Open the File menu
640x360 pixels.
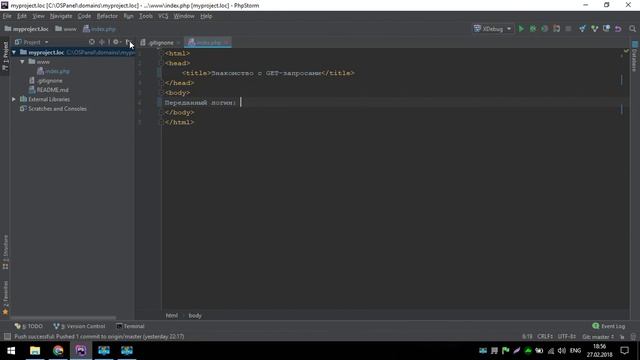(x=7, y=16)
